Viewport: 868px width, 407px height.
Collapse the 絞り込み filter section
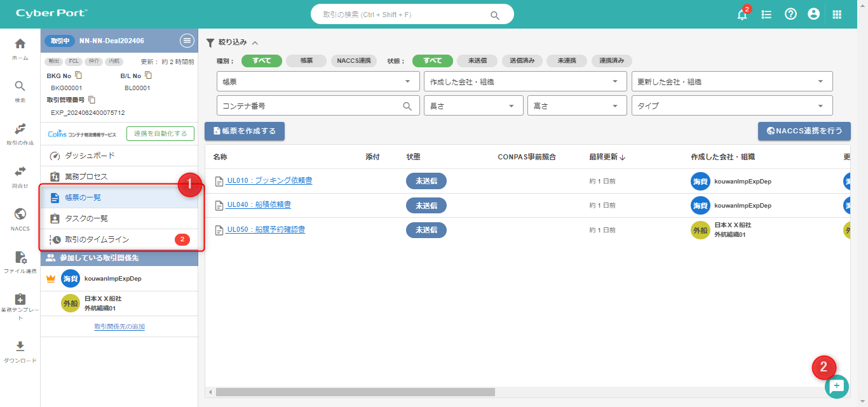click(x=255, y=43)
